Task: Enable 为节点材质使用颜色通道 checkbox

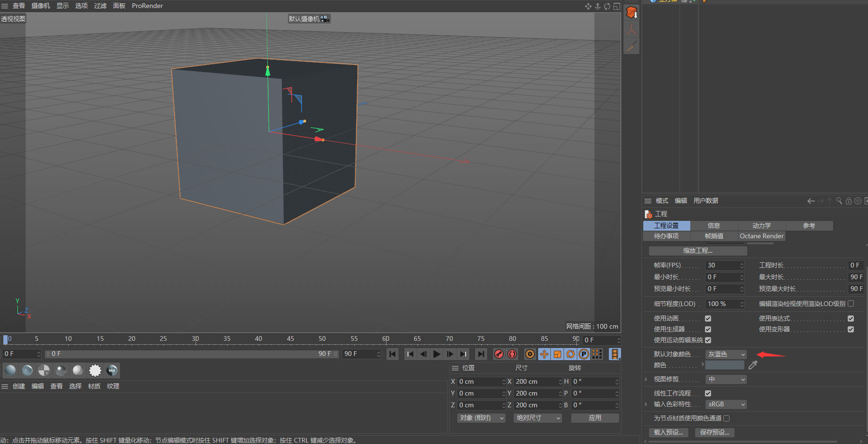Action: (x=726, y=418)
